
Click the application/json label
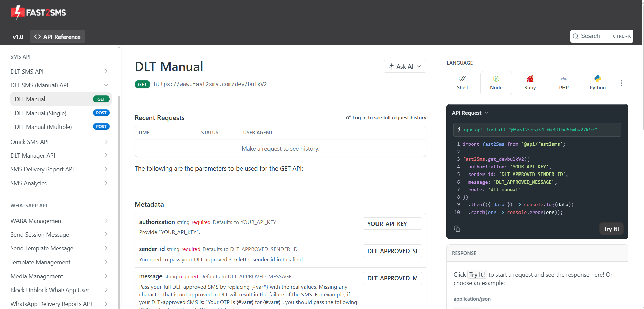(x=472, y=299)
